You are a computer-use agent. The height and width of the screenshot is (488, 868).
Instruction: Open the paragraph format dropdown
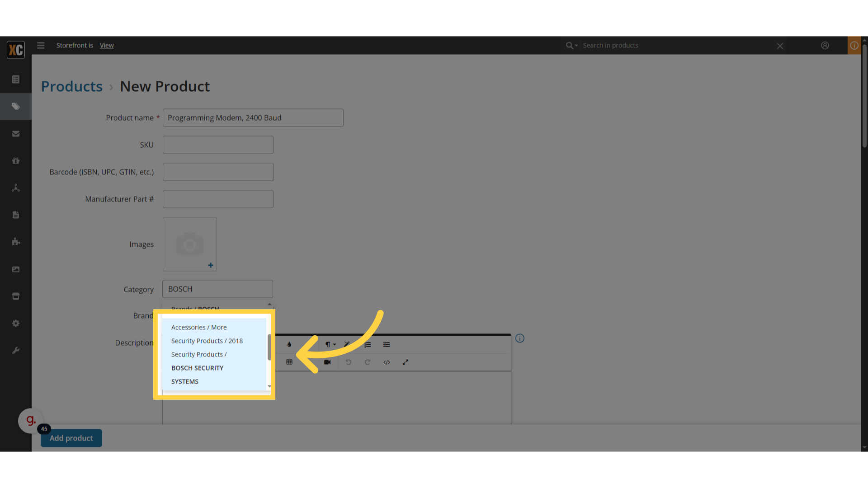tap(330, 344)
